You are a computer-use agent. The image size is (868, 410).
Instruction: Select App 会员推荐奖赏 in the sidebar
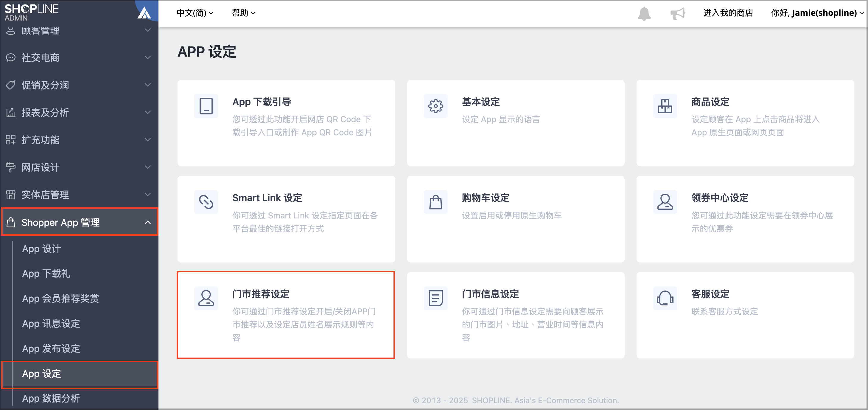(60, 298)
